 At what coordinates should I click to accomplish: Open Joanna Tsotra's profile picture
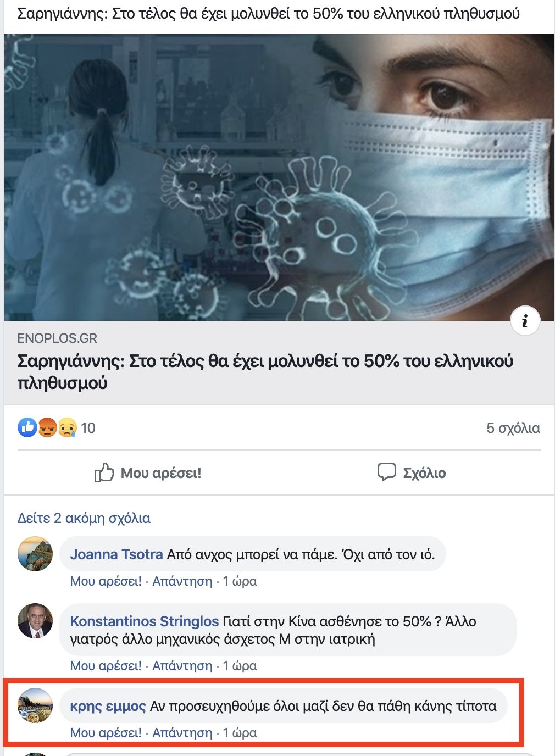pos(35,554)
